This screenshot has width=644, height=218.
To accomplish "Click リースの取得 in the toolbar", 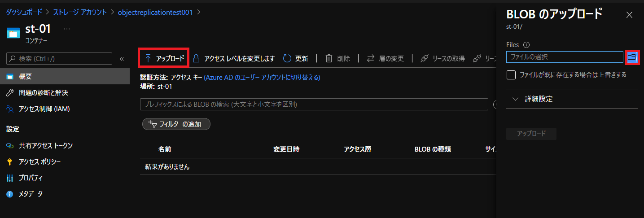I will [x=442, y=58].
